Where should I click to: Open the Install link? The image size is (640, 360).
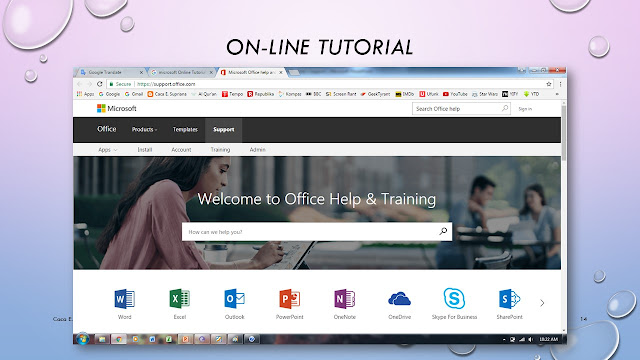[x=144, y=150]
